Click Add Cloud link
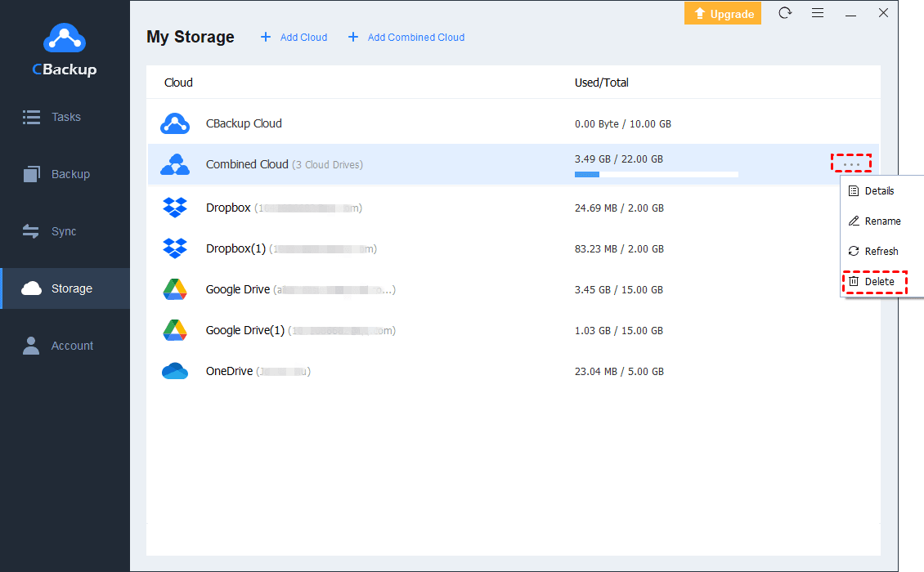Viewport: 924px width, 572px height. tap(294, 38)
